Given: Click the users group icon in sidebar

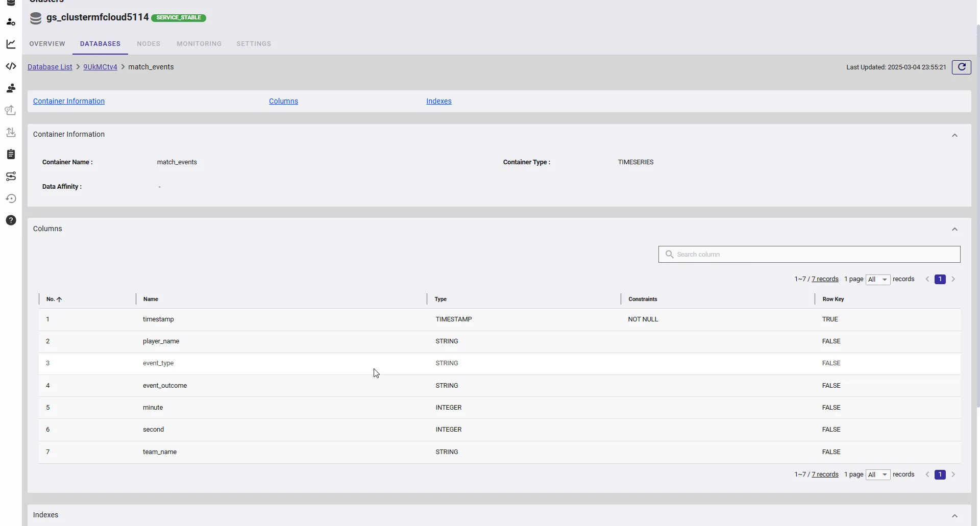Looking at the screenshot, I should point(11,88).
